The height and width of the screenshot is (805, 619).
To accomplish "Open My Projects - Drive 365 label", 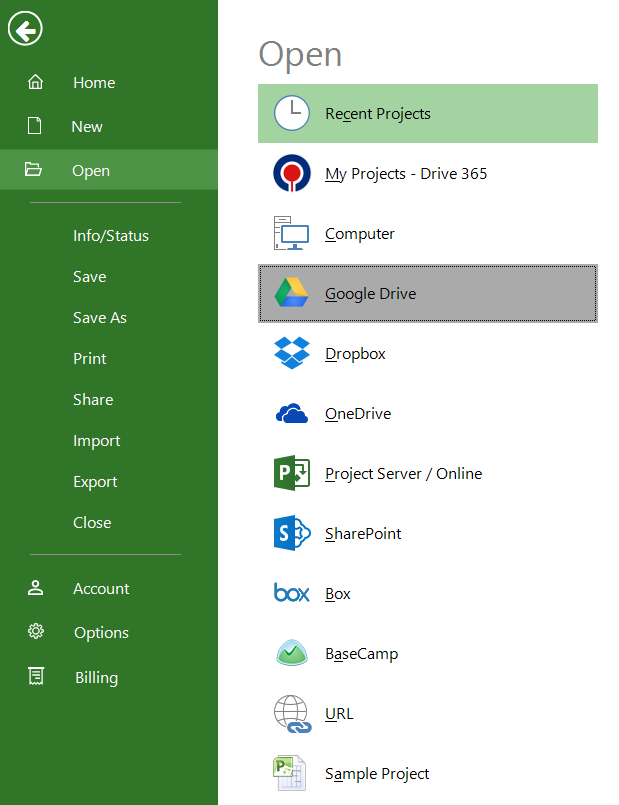I will [406, 174].
